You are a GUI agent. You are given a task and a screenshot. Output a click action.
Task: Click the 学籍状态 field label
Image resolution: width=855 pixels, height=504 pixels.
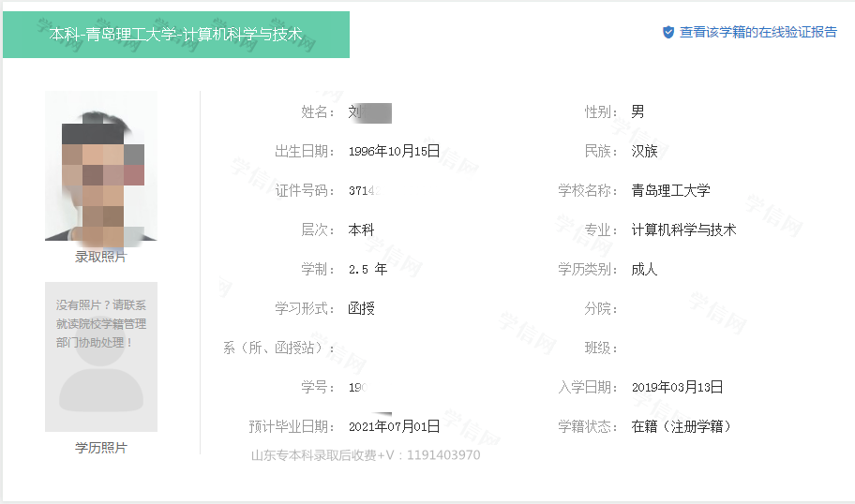click(x=588, y=426)
